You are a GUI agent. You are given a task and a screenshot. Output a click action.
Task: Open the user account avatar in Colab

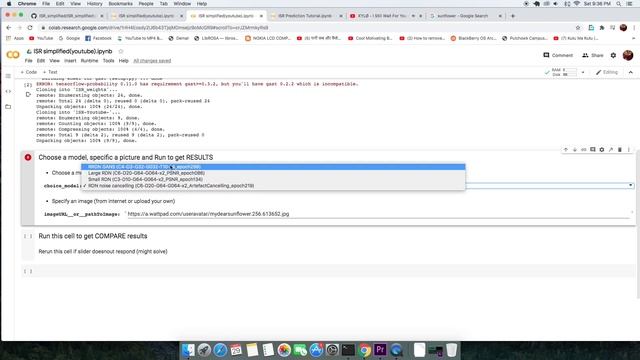[x=628, y=55]
